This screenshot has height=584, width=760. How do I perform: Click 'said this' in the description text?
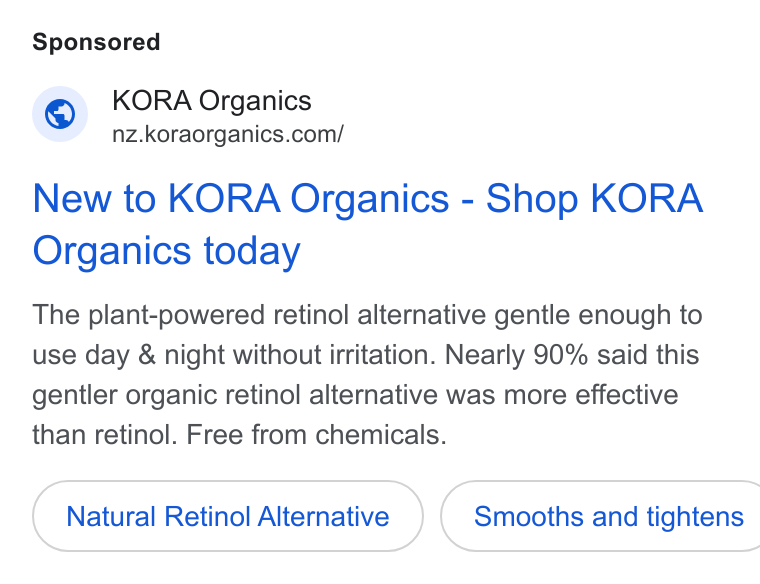click(648, 354)
